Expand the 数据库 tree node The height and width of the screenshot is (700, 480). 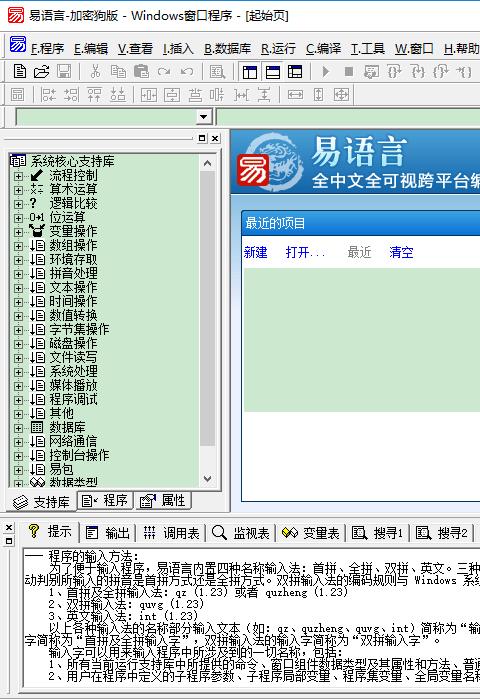[x=18, y=428]
